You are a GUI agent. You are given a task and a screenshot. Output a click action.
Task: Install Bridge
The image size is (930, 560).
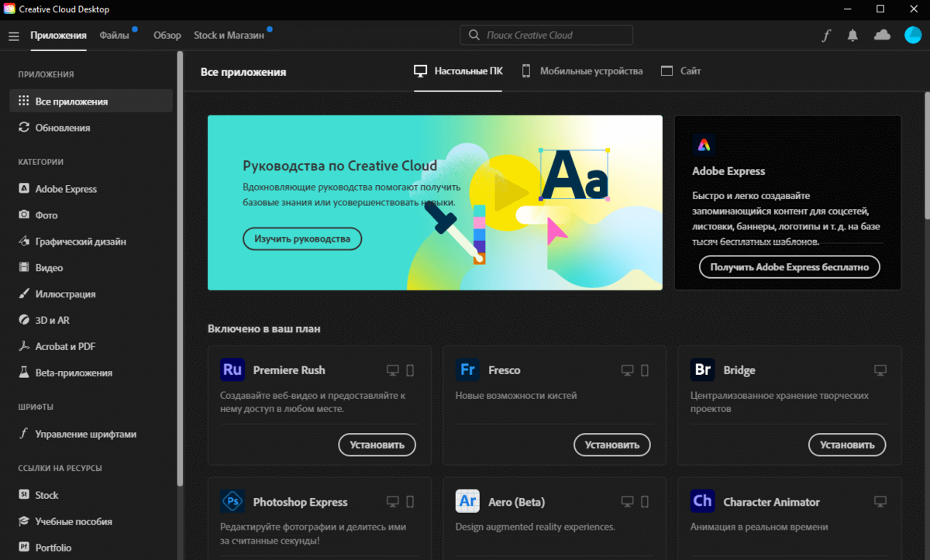click(x=847, y=445)
